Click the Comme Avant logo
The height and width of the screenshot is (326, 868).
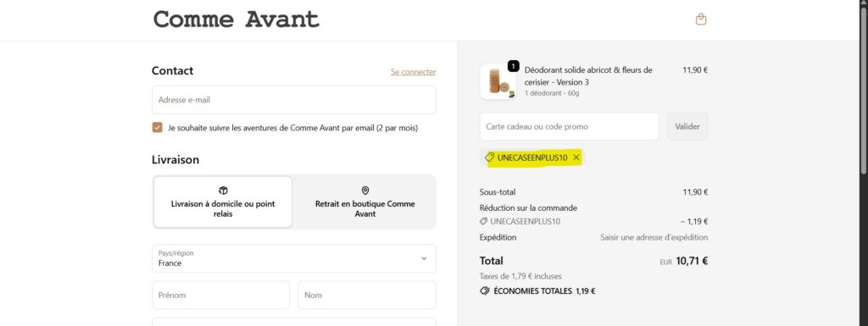(x=236, y=19)
